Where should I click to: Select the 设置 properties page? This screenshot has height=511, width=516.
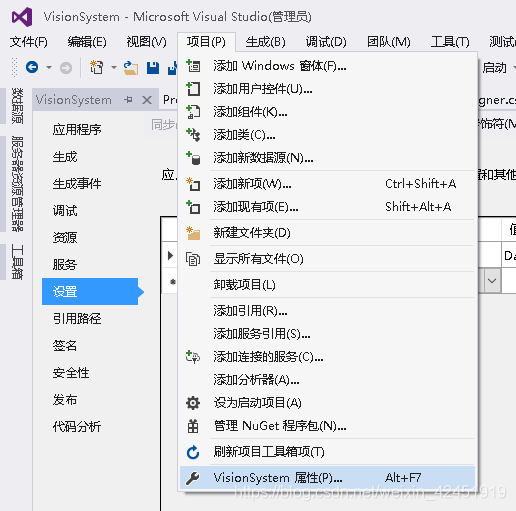[91, 292]
